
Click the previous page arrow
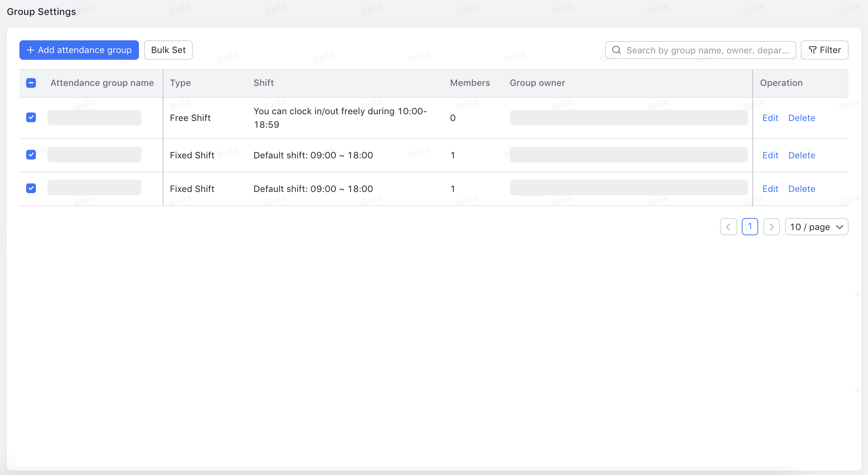click(728, 226)
